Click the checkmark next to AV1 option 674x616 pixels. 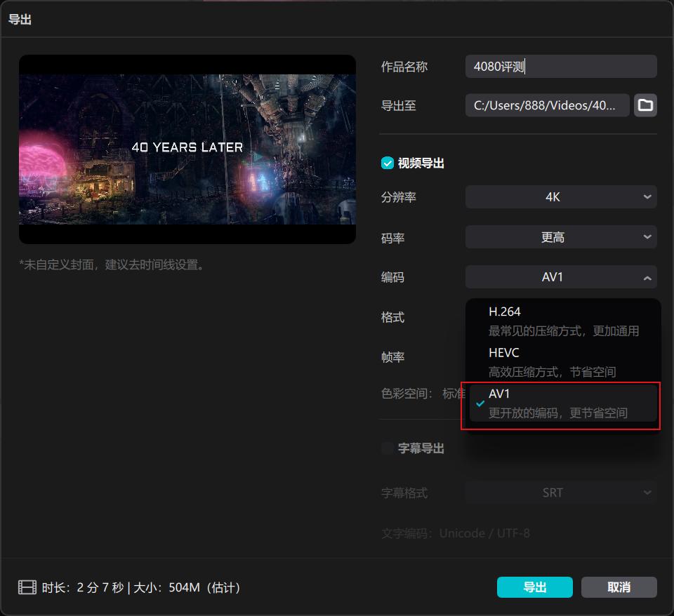click(480, 403)
